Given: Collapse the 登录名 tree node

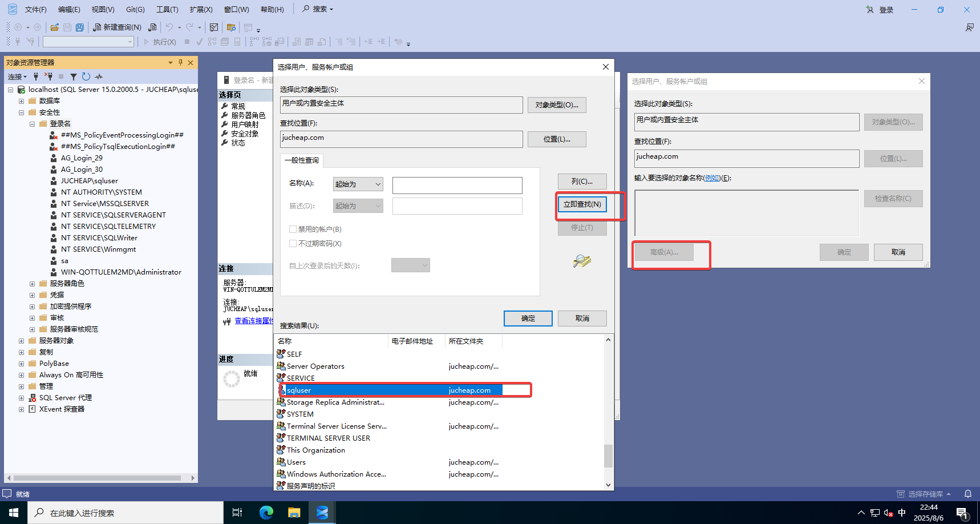Looking at the screenshot, I should pyautogui.click(x=32, y=124).
